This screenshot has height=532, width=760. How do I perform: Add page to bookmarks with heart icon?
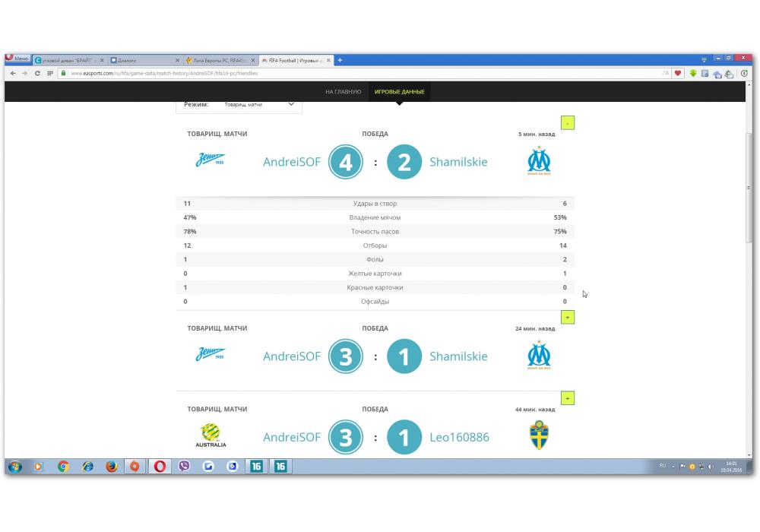point(678,74)
